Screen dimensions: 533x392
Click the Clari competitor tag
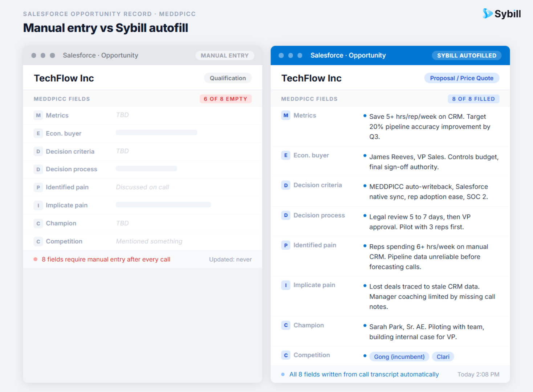coord(443,357)
